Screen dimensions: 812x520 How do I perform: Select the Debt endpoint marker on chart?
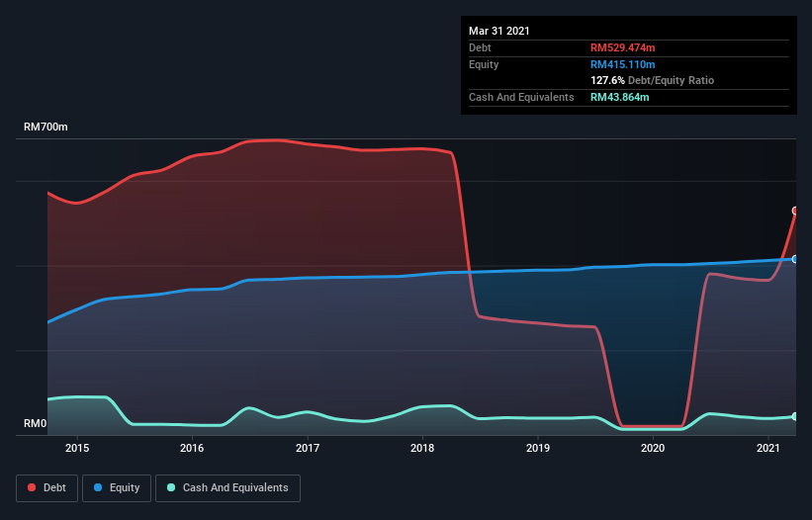pyautogui.click(x=795, y=211)
